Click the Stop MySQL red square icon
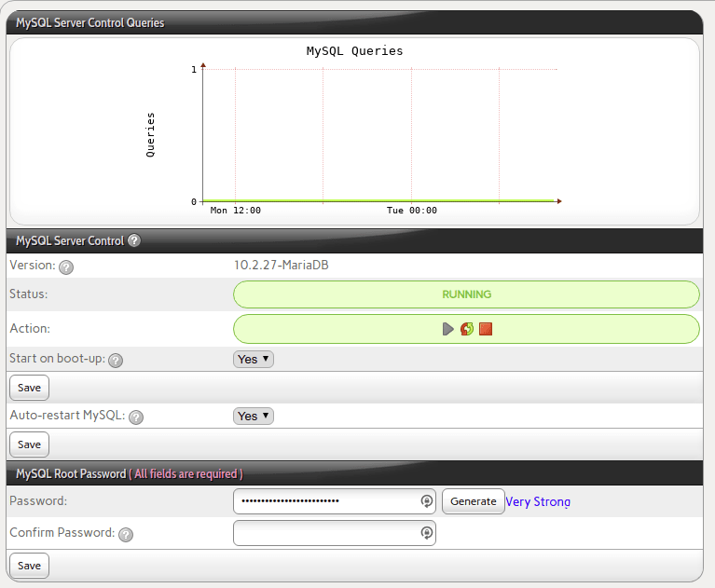Viewport: 715px width, 588px height. 486,329
